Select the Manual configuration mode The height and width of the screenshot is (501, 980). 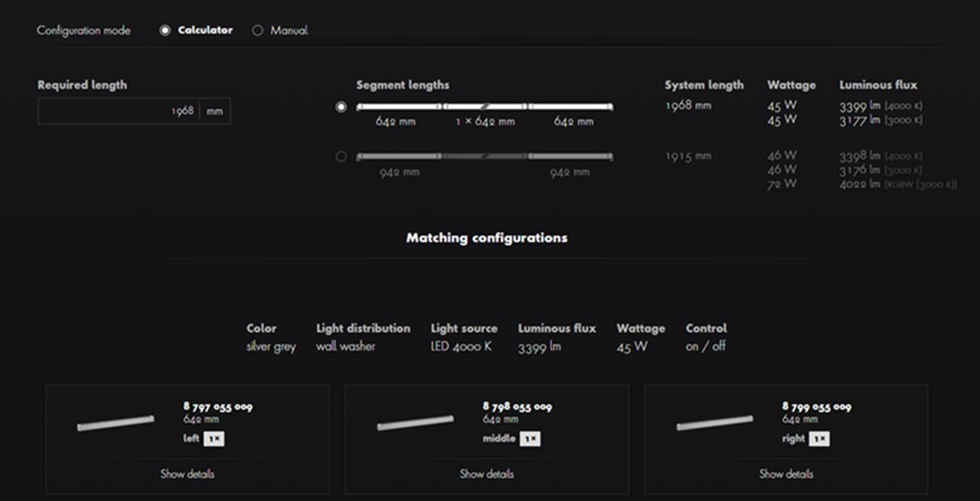tap(257, 30)
